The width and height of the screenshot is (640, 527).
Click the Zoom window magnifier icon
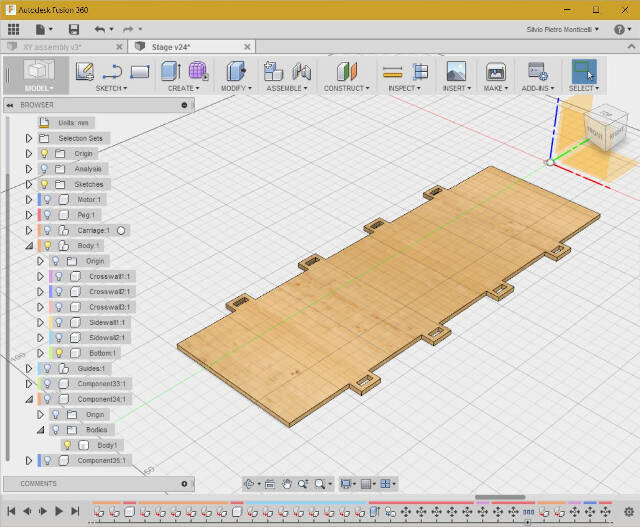[320, 484]
